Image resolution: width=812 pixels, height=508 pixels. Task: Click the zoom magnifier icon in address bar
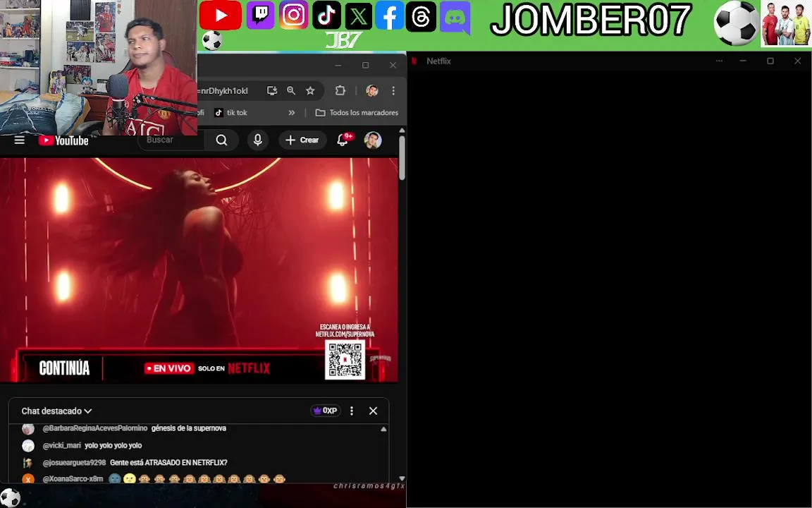(x=291, y=91)
